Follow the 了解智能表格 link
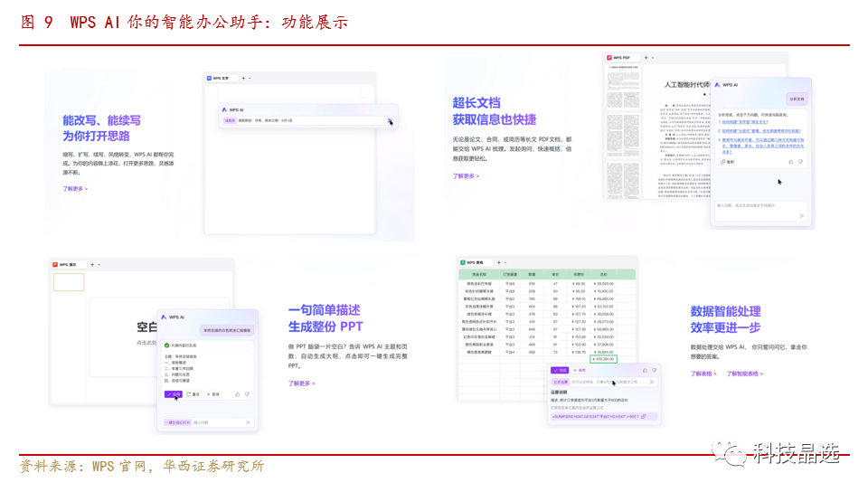The height and width of the screenshot is (492, 868). pos(744,374)
